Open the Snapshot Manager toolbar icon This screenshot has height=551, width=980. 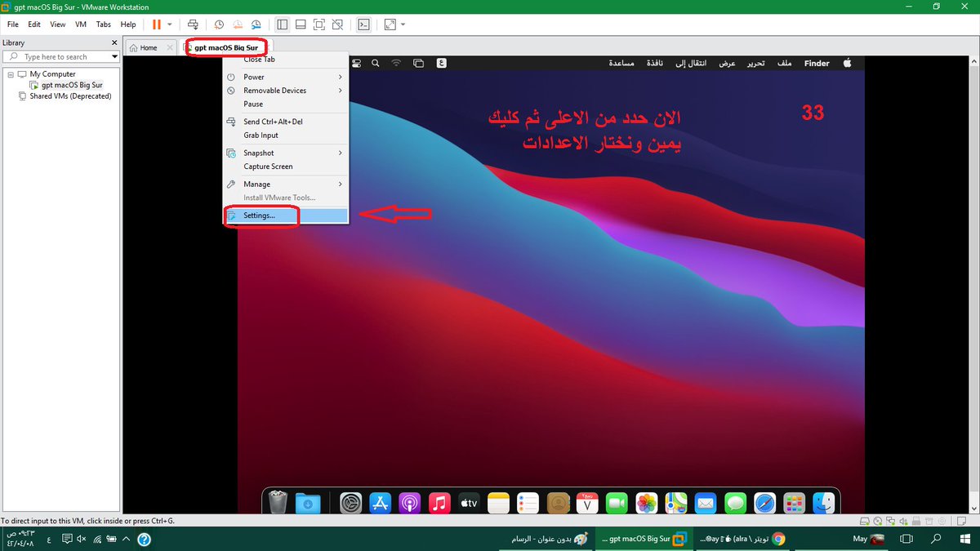[257, 24]
